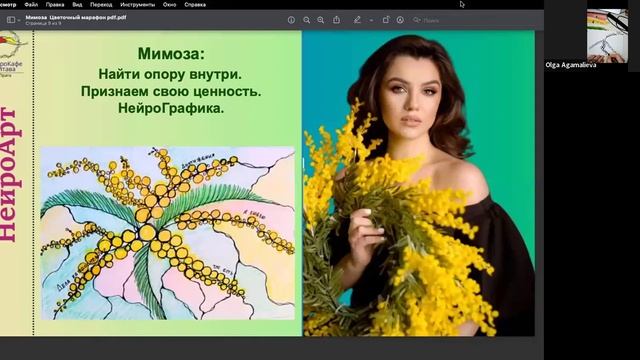Open the sidebar view options button
The image size is (640, 360).
pos(13,20)
